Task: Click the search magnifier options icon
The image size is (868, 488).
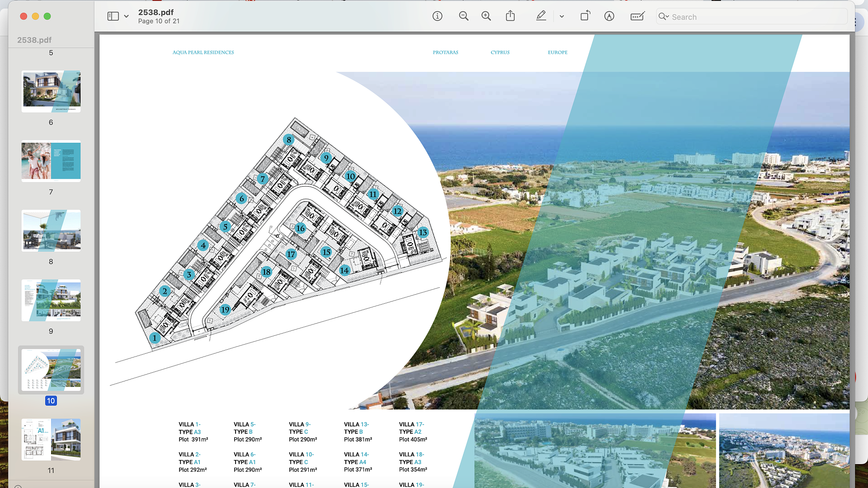Action: (664, 17)
